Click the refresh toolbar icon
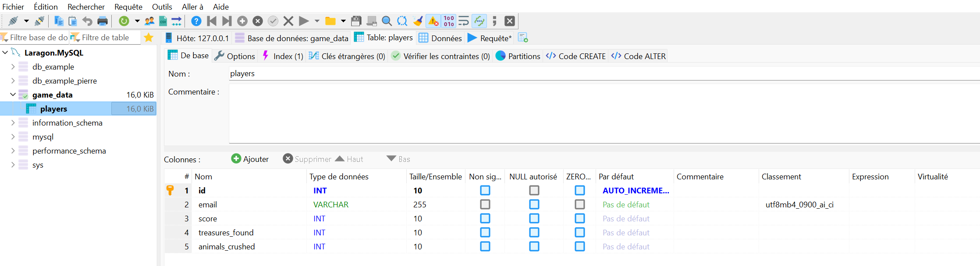The height and width of the screenshot is (266, 980). point(124,21)
